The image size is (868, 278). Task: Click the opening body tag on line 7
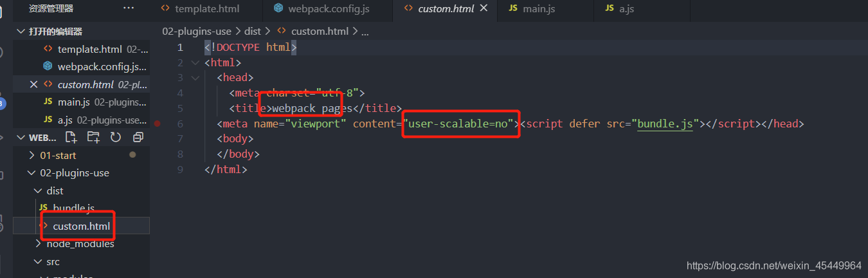tap(235, 139)
